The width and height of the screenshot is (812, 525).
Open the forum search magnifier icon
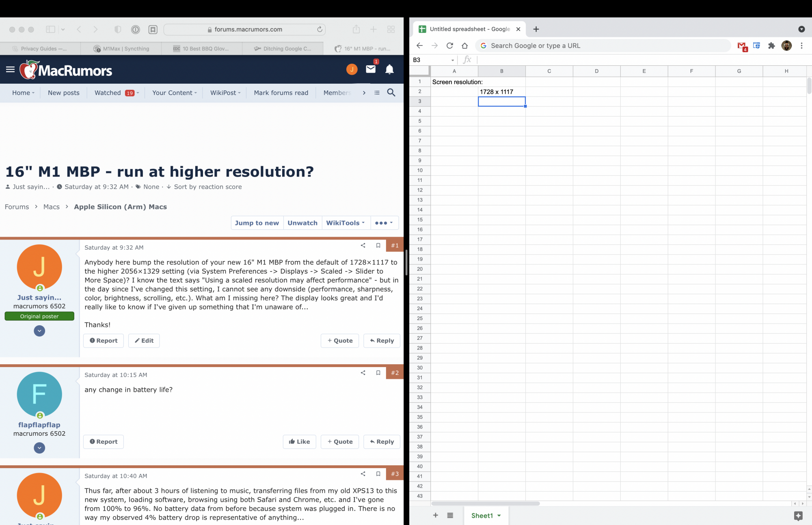tap(391, 93)
